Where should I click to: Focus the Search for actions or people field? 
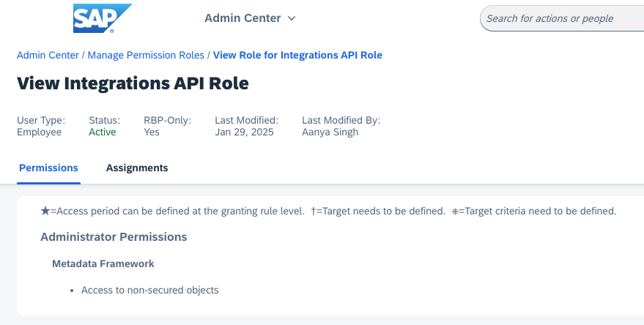[562, 18]
